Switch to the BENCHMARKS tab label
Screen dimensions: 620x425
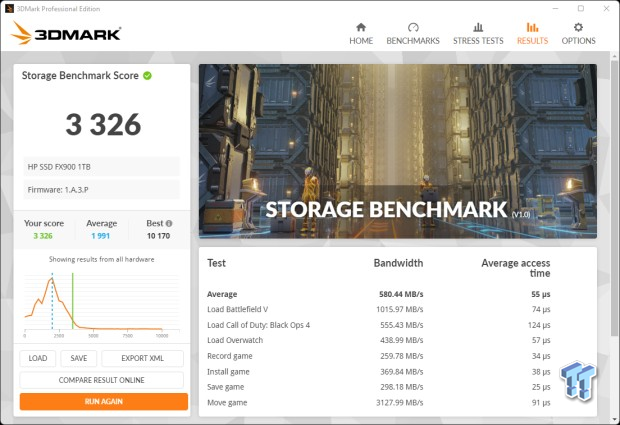point(413,41)
